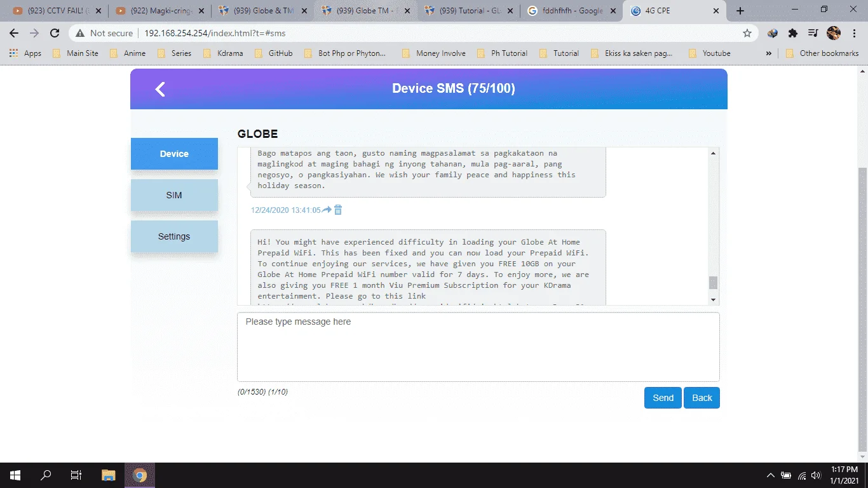Expand the hidden bookmarks overflow chevron
The image size is (868, 488).
[769, 53]
